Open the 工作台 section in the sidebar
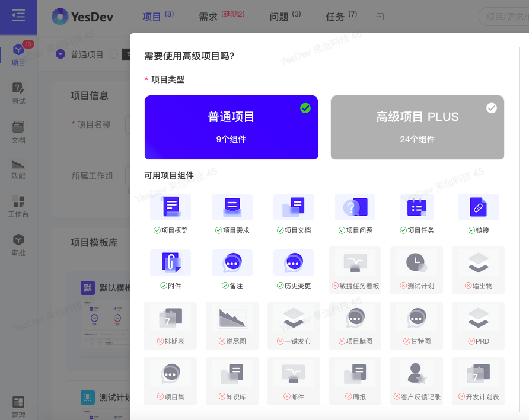 click(18, 207)
